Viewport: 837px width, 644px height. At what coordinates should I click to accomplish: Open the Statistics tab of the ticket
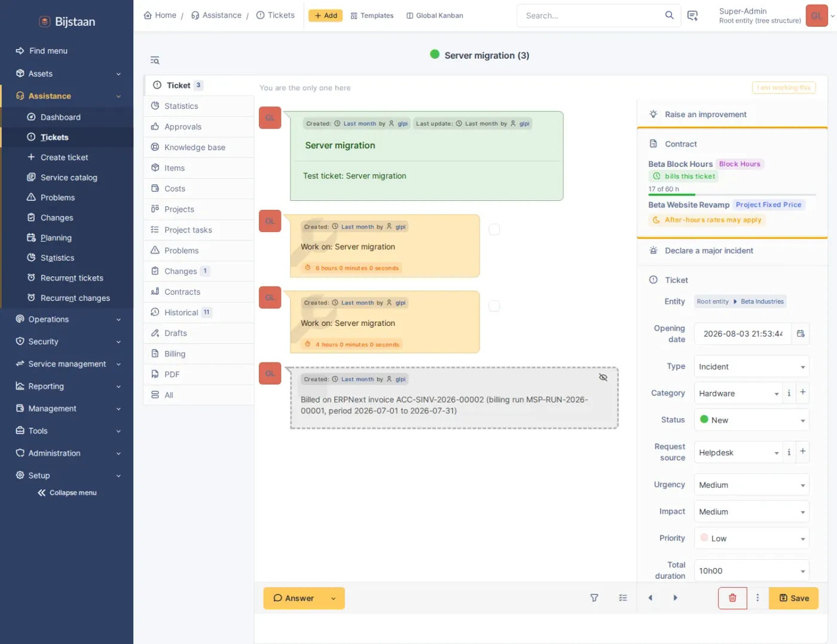pyautogui.click(x=198, y=106)
